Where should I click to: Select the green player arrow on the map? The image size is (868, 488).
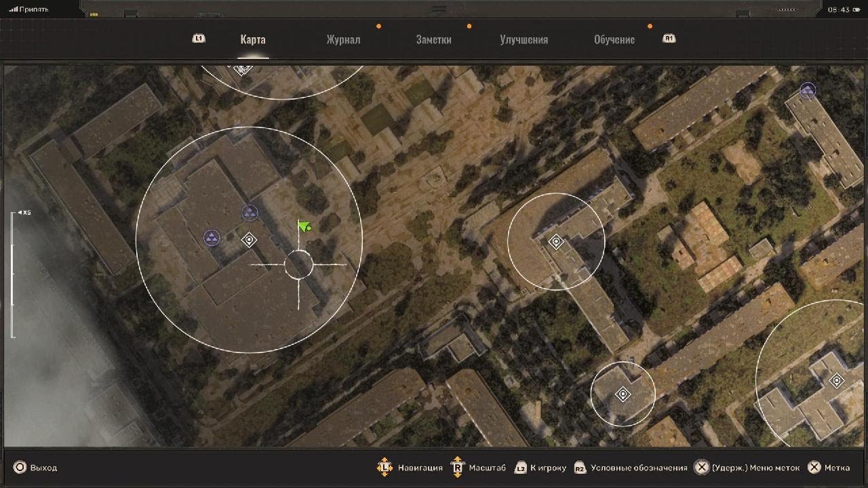(x=303, y=226)
